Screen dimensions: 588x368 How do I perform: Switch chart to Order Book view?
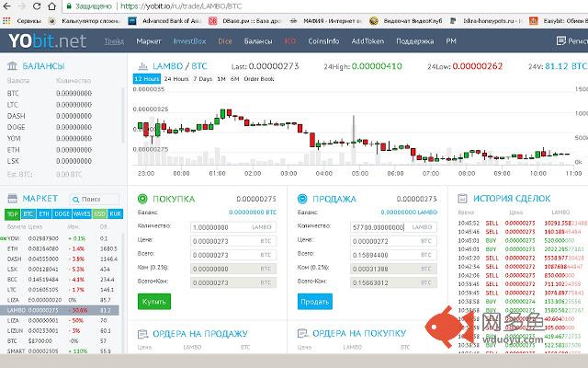pyautogui.click(x=259, y=79)
